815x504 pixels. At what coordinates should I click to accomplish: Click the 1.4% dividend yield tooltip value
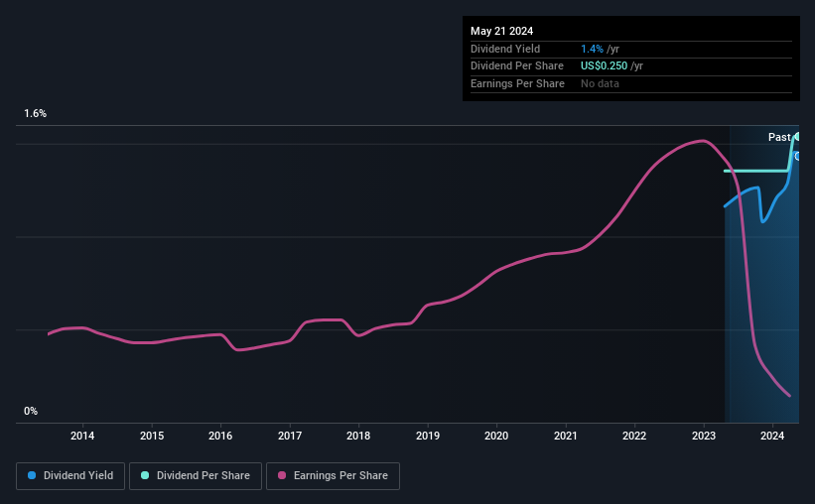pyautogui.click(x=593, y=49)
